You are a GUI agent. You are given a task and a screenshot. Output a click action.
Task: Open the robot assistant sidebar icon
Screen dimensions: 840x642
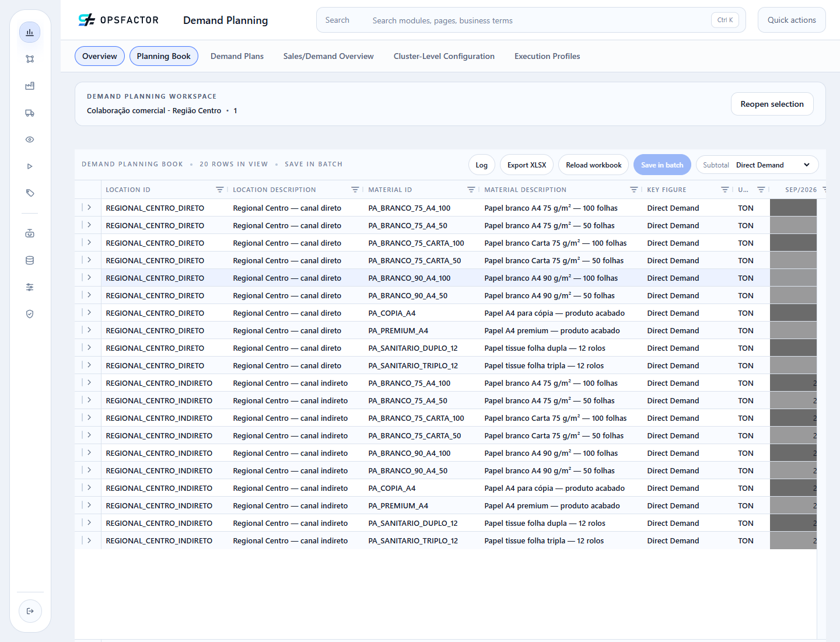(30, 233)
